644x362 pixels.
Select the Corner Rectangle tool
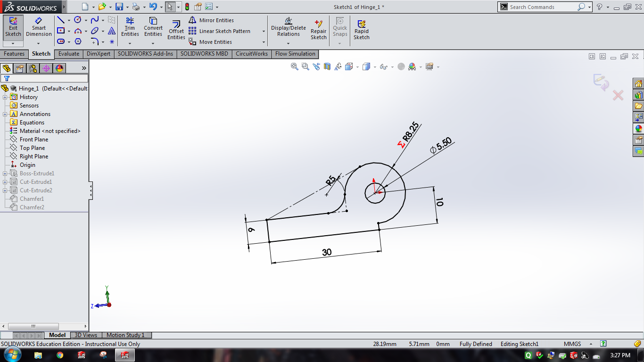(x=61, y=31)
